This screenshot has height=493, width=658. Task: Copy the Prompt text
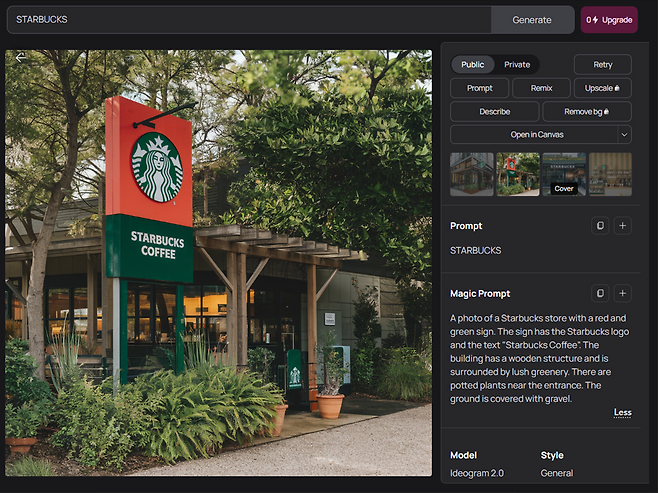[600, 226]
